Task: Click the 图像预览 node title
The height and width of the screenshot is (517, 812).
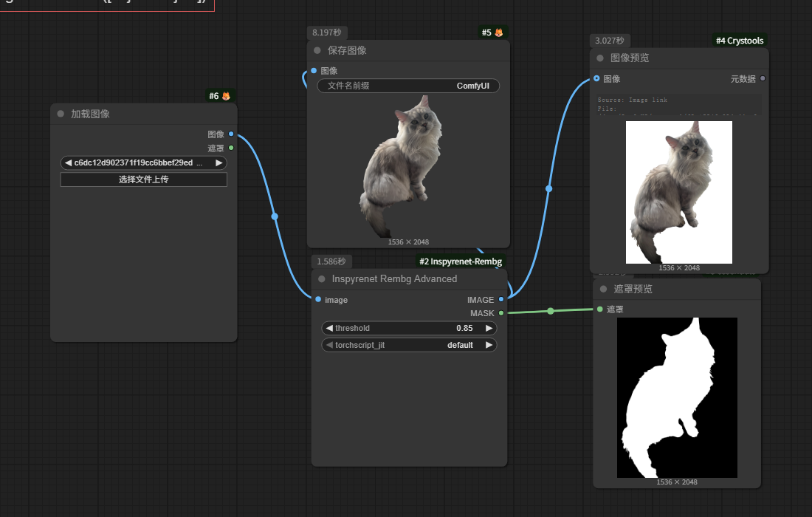Action: (630, 58)
